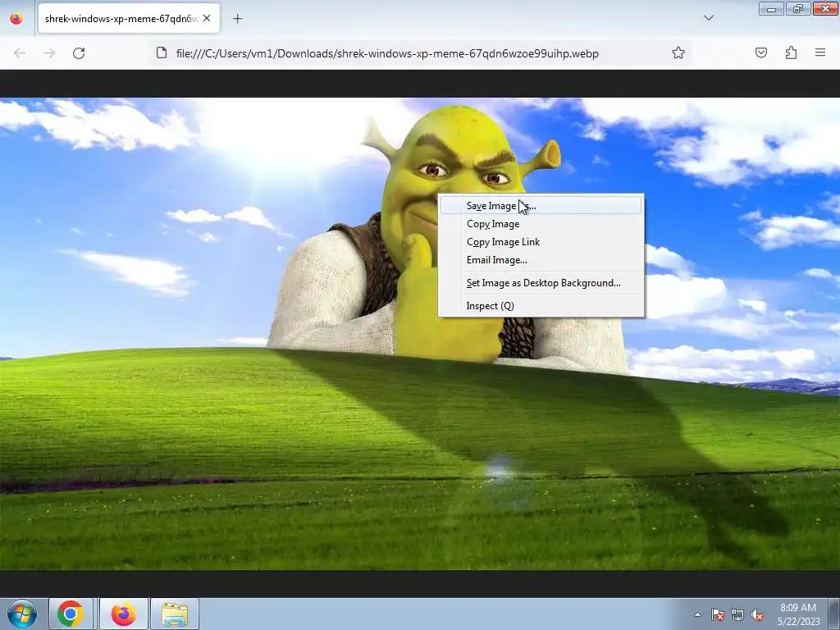Open the Extensions puzzle icon
This screenshot has width=840, height=630.
(x=791, y=52)
